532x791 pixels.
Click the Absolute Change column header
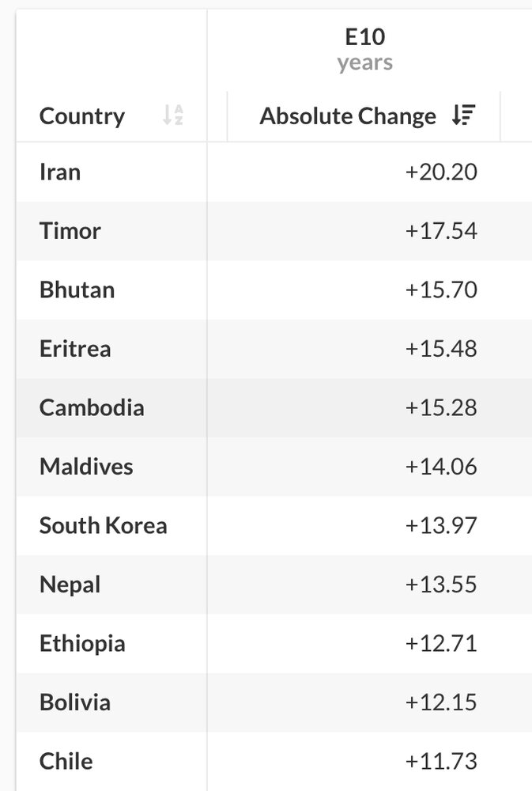click(x=348, y=116)
